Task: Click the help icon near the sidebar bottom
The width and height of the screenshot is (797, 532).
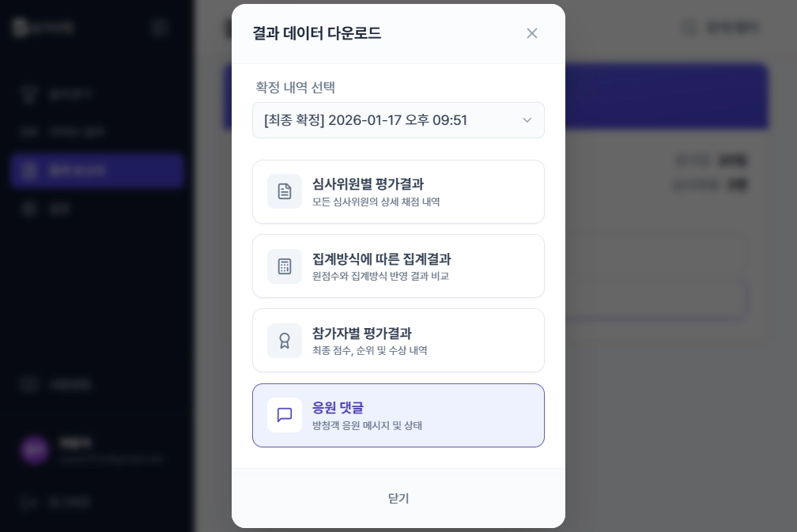Action: 28,385
